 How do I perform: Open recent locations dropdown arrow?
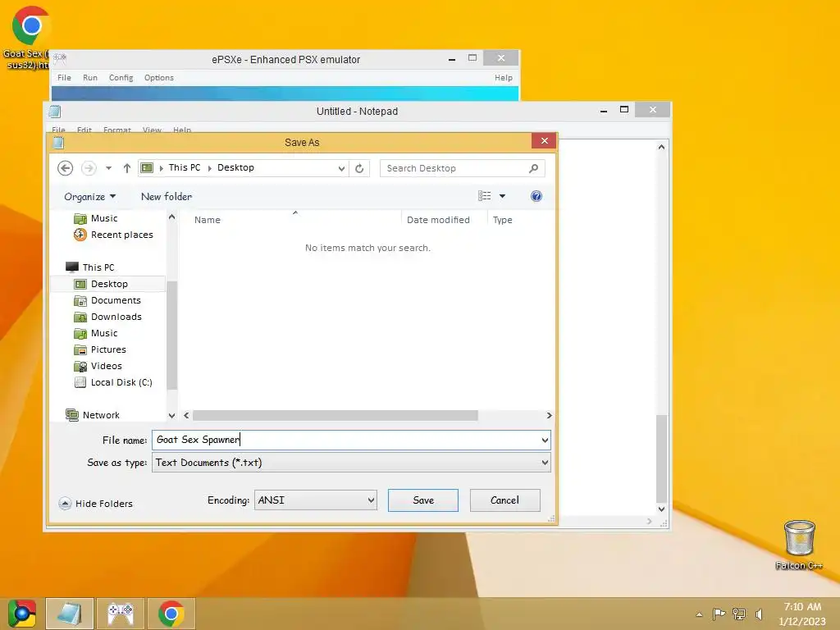[109, 168]
